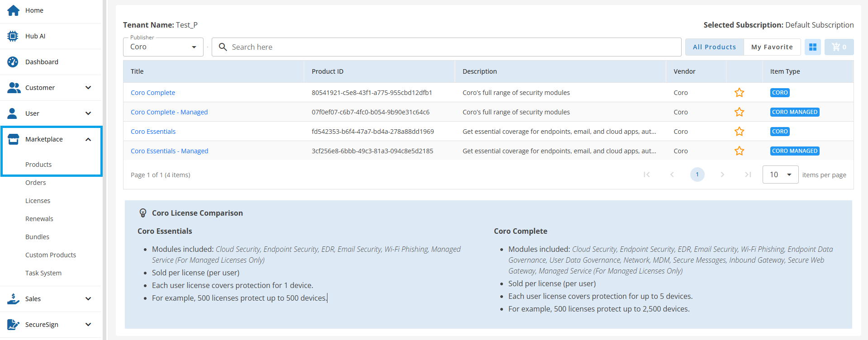Screen dimensions: 868x340
Task: Select the All Products tab
Action: pos(715,47)
